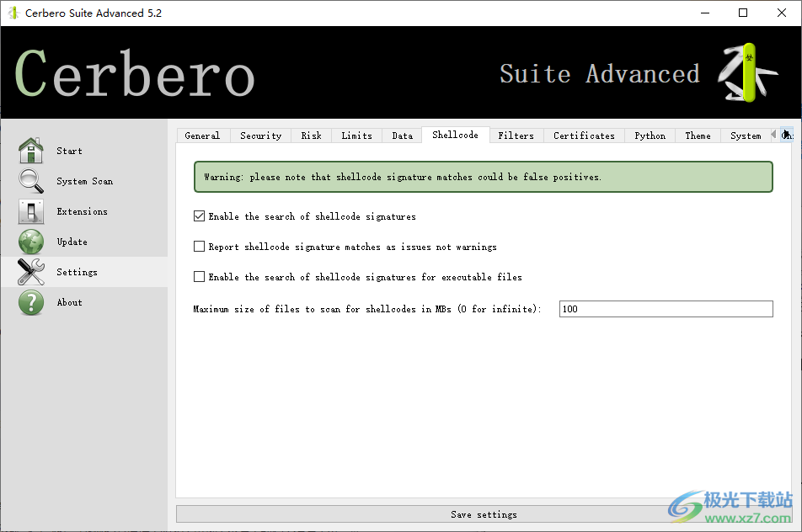Open the Start page label
The width and height of the screenshot is (802, 532).
click(69, 151)
